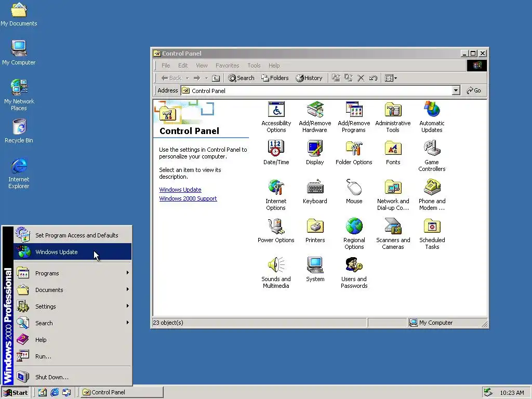Open Regional Options applet
This screenshot has width=532, height=399.
pyautogui.click(x=354, y=234)
